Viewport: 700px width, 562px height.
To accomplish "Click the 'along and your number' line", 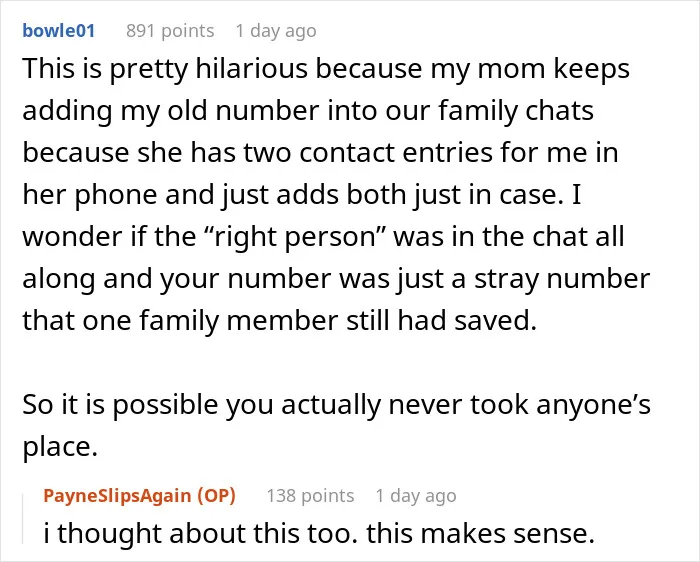I will coord(336,279).
